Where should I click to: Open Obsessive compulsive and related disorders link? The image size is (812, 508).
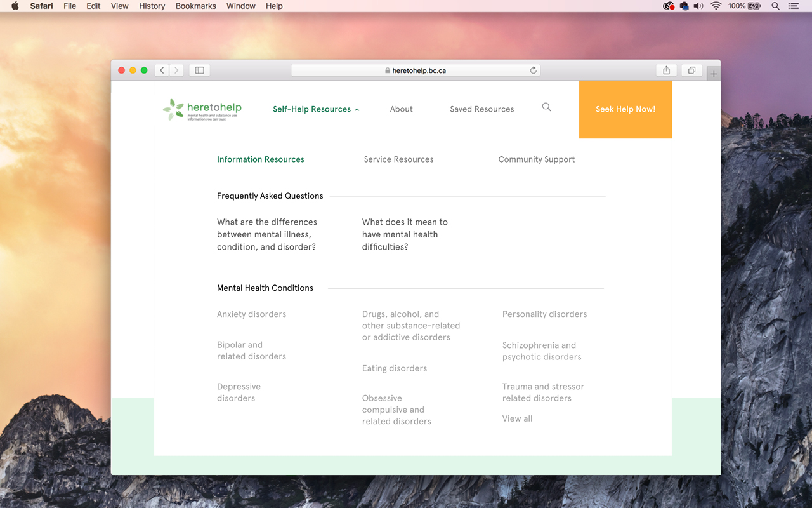tap(396, 410)
